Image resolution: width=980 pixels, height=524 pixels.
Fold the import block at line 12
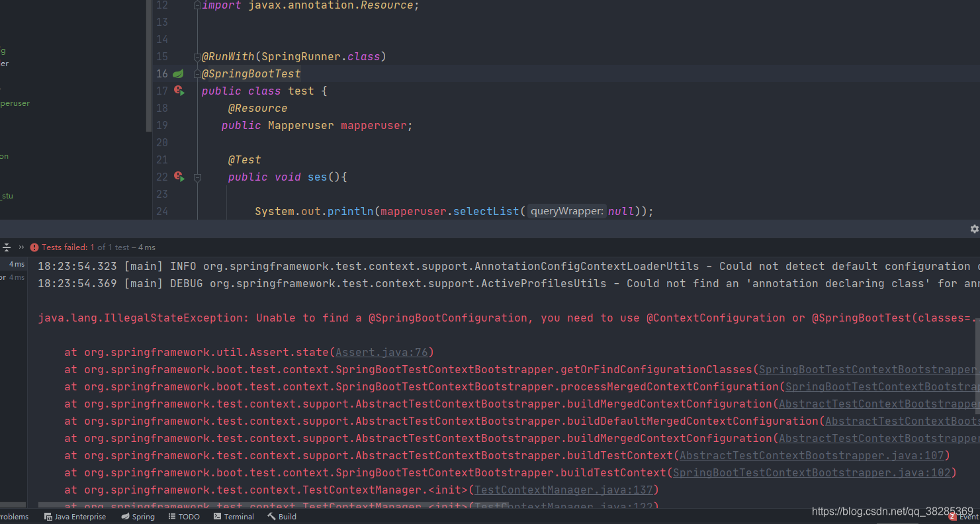coord(197,5)
